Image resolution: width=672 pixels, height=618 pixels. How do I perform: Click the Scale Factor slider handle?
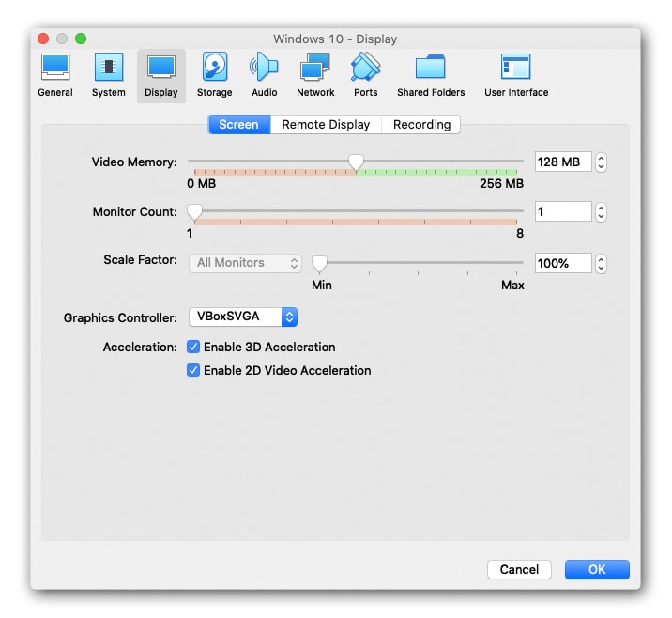(x=319, y=264)
